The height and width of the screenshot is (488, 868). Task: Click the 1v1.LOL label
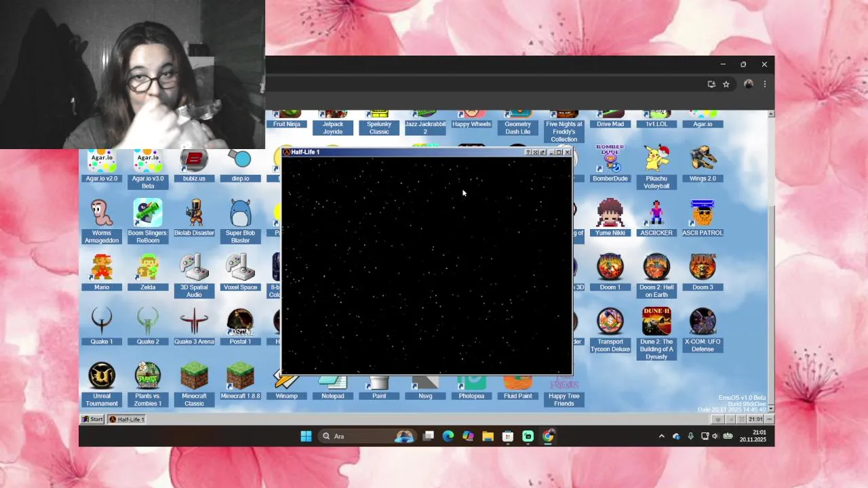point(656,124)
